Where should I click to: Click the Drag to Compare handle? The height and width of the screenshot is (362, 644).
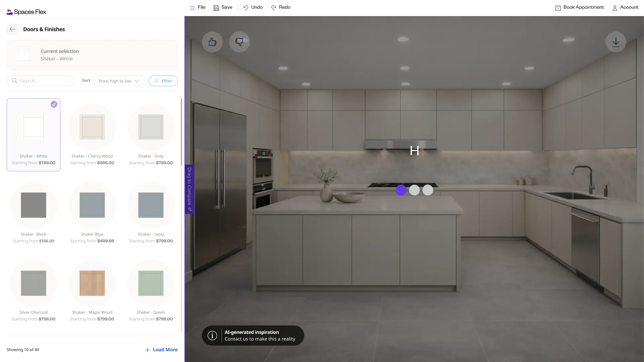click(190, 189)
